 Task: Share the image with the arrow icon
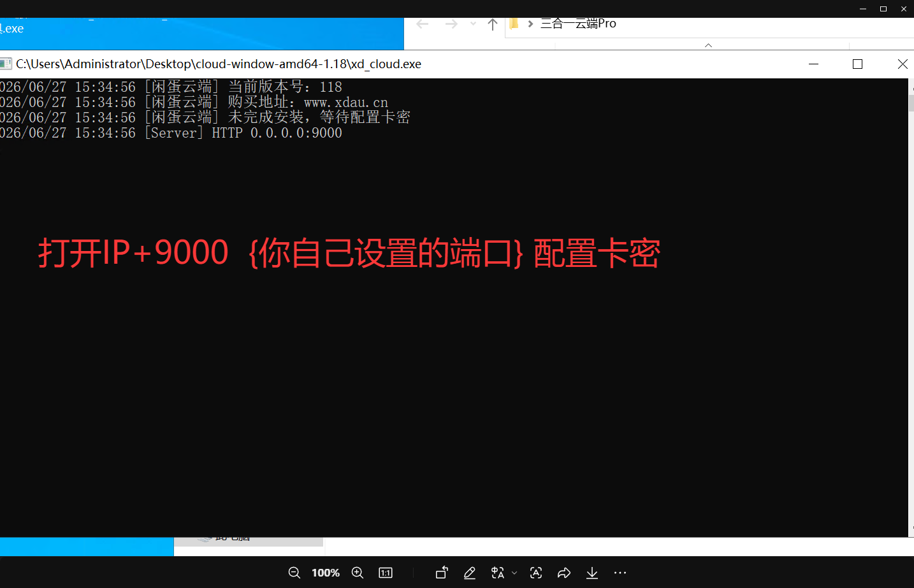(564, 573)
